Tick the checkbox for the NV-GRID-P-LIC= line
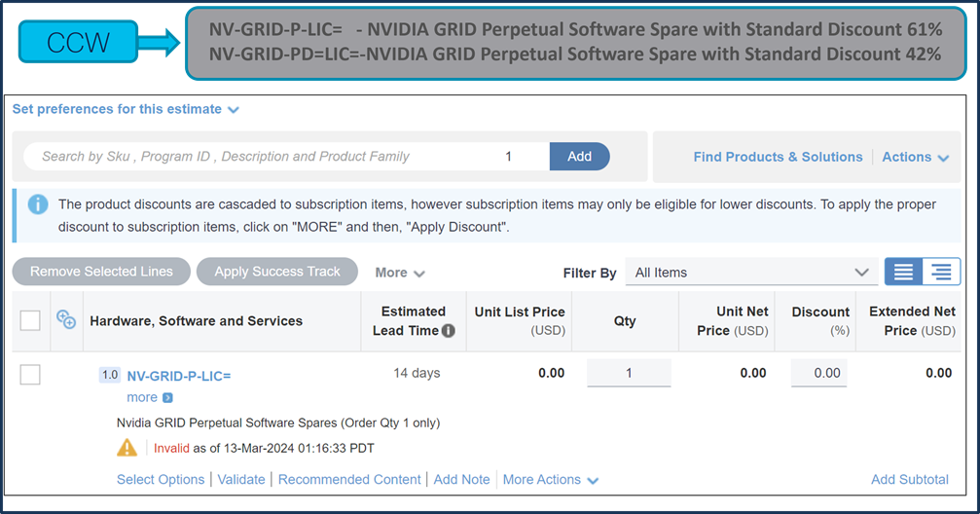Viewport: 980px width, 514px height. click(30, 375)
